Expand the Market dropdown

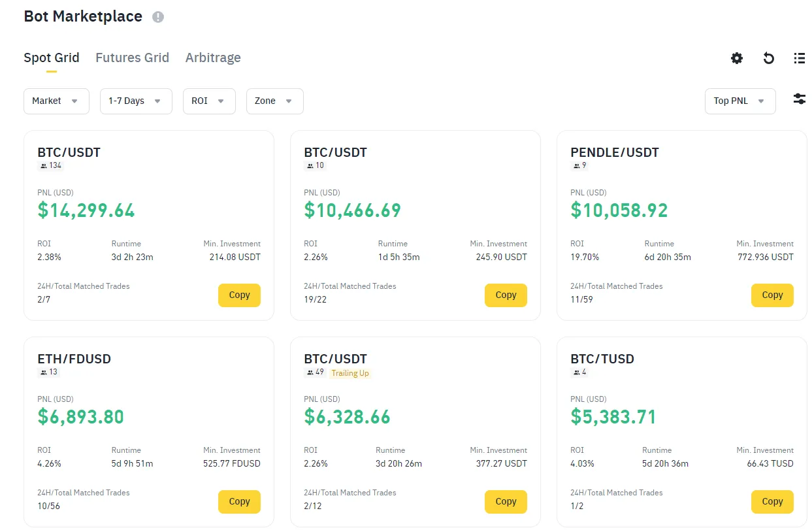pyautogui.click(x=56, y=101)
